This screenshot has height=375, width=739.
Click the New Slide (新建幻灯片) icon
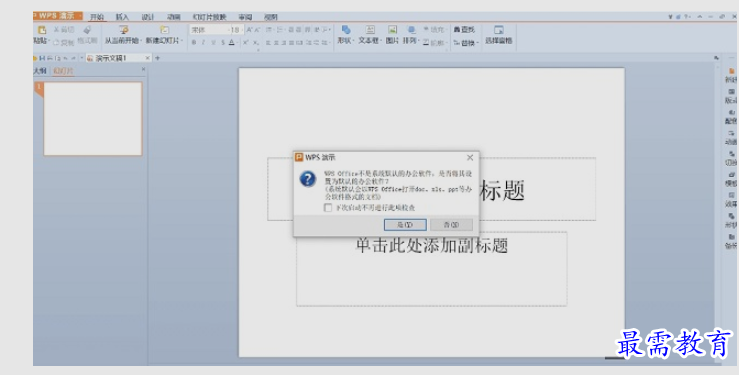[x=164, y=30]
